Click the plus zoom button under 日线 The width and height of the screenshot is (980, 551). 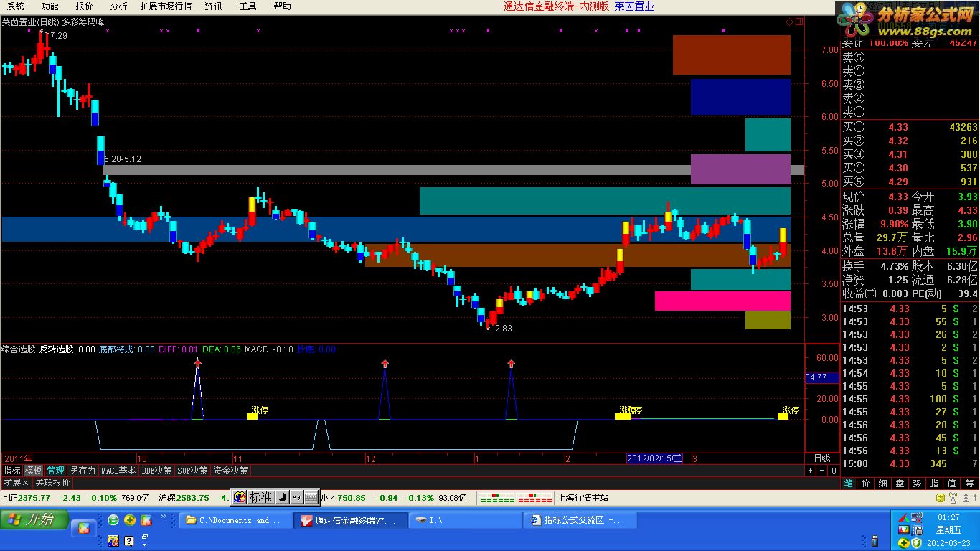(811, 471)
